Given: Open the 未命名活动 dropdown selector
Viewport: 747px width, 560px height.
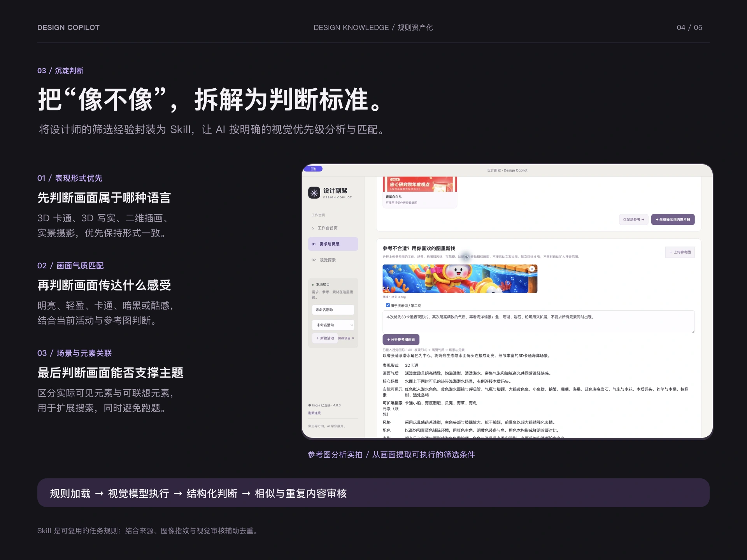Looking at the screenshot, I should pyautogui.click(x=333, y=325).
